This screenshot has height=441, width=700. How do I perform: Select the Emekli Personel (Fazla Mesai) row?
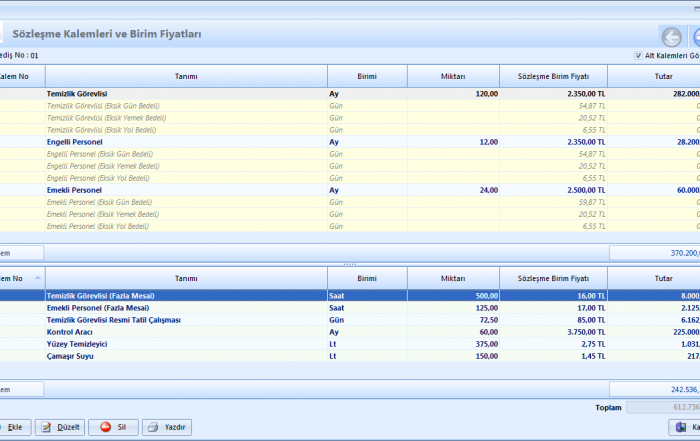[x=186, y=308]
